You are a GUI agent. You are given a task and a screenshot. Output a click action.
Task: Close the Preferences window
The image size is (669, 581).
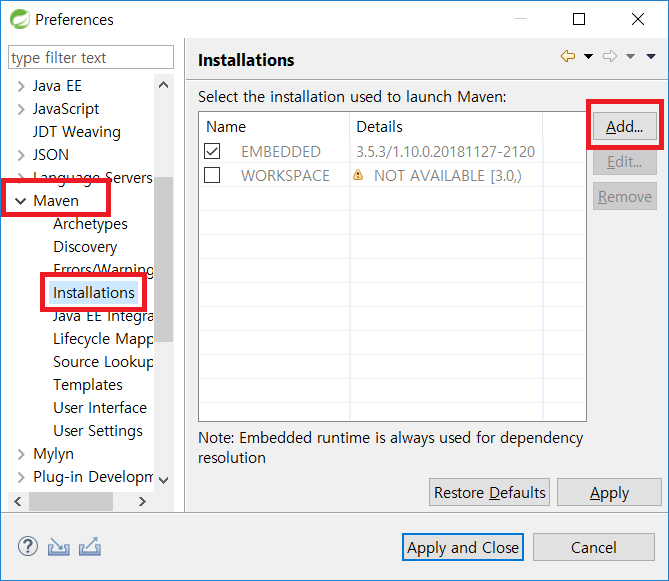pyautogui.click(x=638, y=19)
